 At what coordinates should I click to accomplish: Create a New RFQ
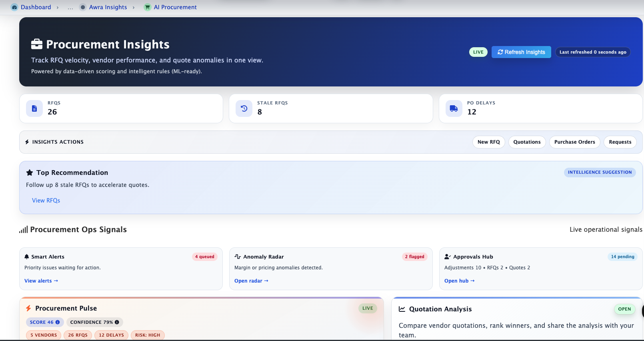(488, 142)
